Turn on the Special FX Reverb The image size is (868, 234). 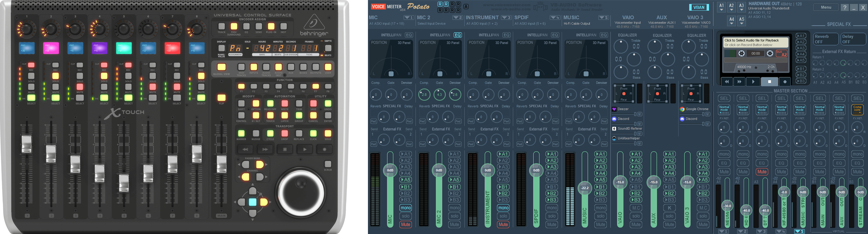[826, 39]
